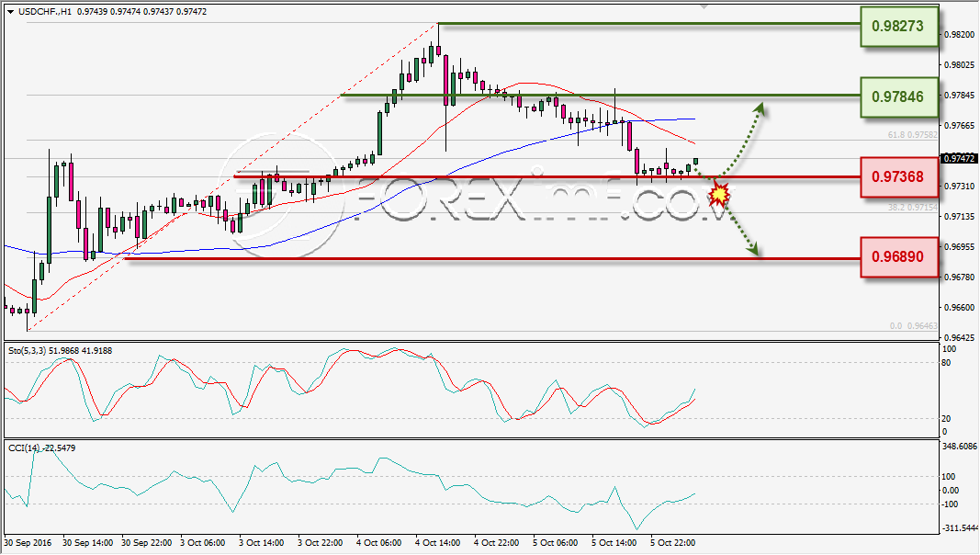Viewport: 980px width, 555px height.
Task: Click time axis label 30 Sep 2016
Action: point(28,542)
